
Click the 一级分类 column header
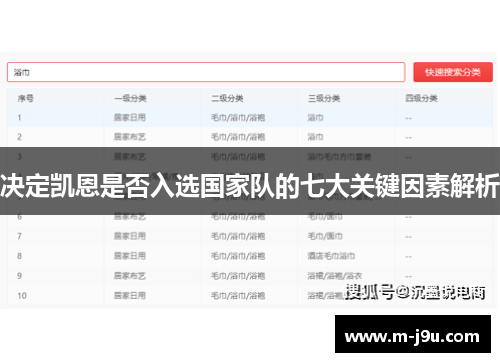point(130,98)
